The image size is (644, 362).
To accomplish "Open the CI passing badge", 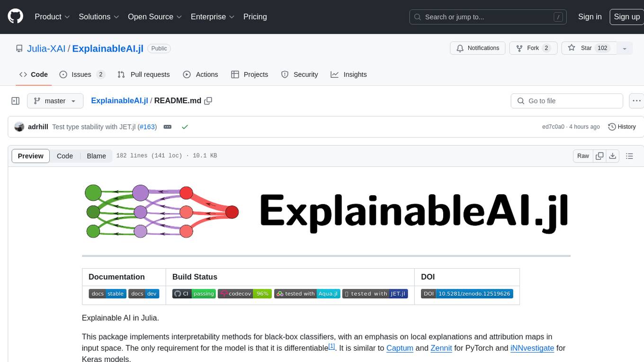I will tap(194, 294).
